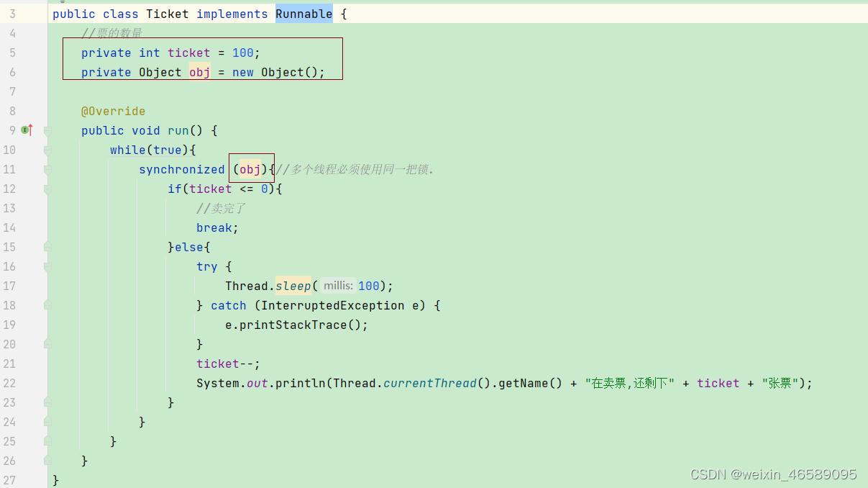Click the 'ticket--;' statement

pyautogui.click(x=229, y=363)
